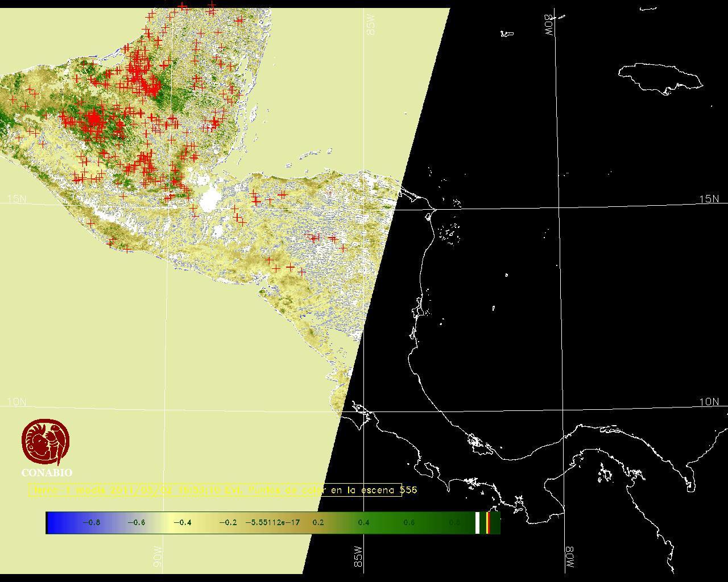This screenshot has width=728, height=582.
Task: Click the -5.55112e-17 colorbar label
Action: click(272, 522)
